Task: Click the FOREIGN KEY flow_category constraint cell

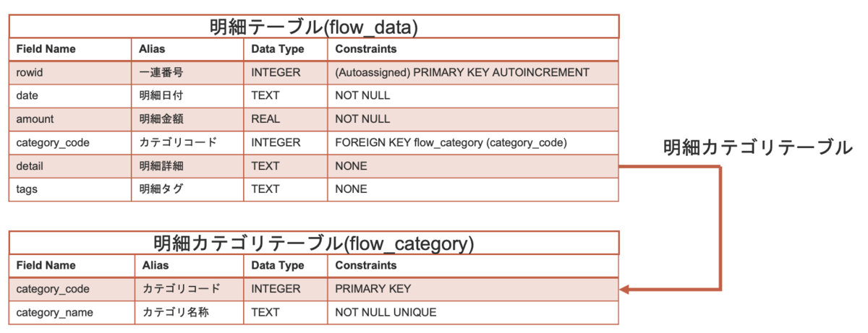Action: pos(473,142)
